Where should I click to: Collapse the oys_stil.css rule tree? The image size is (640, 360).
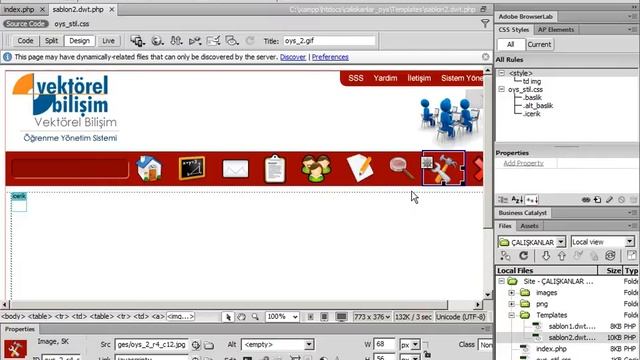[x=502, y=89]
